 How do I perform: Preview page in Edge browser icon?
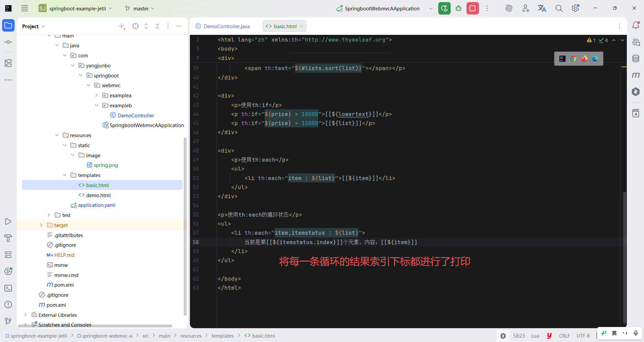[x=595, y=59]
